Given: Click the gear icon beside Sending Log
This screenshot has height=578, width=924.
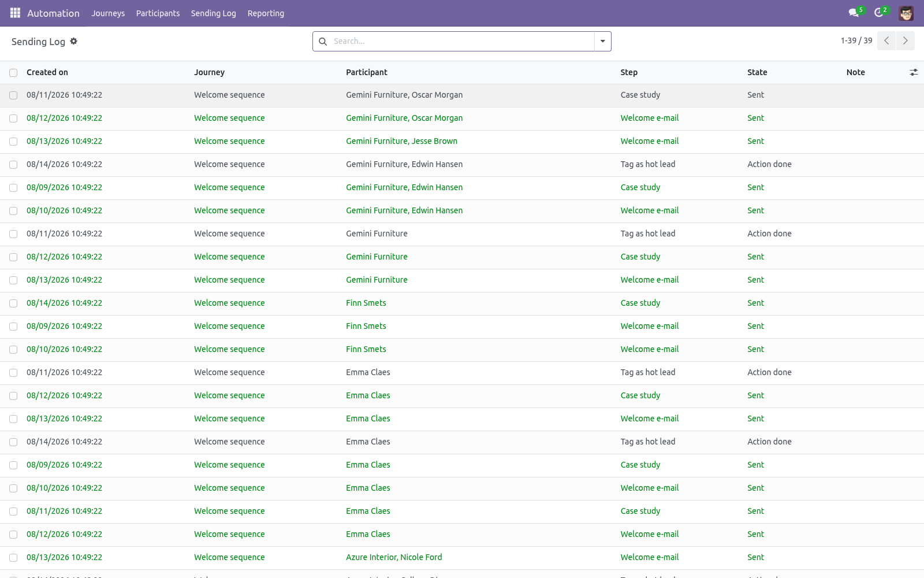Looking at the screenshot, I should [x=73, y=41].
